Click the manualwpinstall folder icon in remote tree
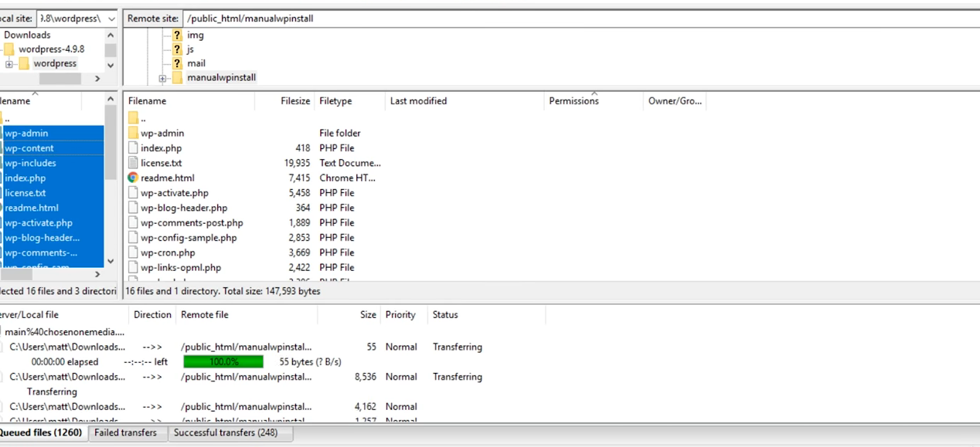This screenshot has height=447, width=980. [x=177, y=78]
